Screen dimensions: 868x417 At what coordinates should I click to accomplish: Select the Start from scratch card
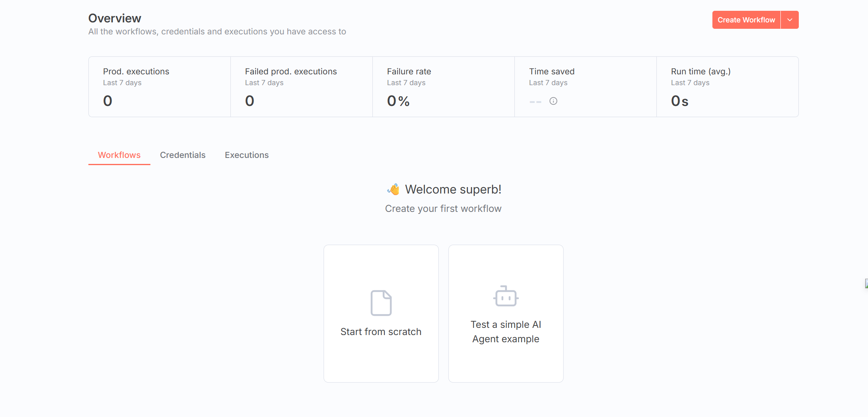coord(381,313)
